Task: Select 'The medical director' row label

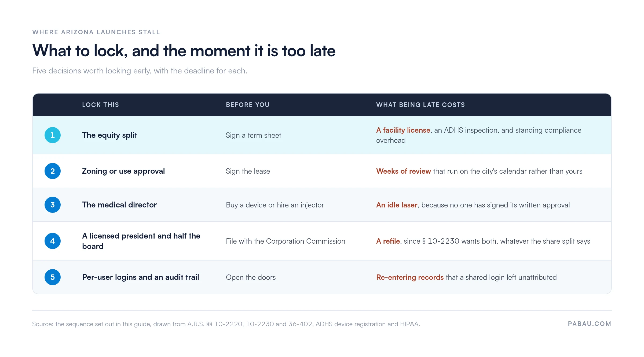Action: pos(119,205)
